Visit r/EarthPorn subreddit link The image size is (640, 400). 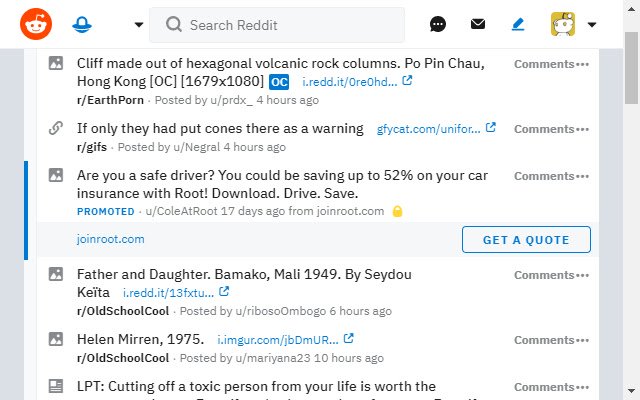coord(110,100)
